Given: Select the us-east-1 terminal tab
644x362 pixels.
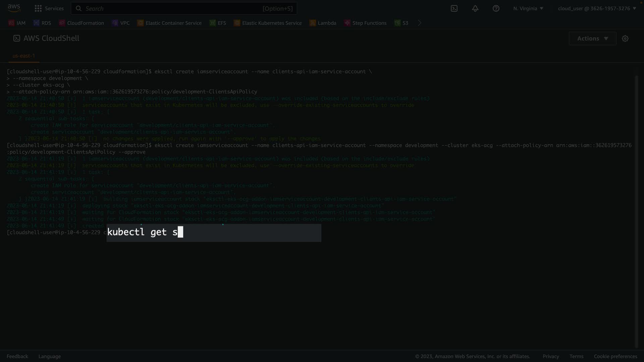Looking at the screenshot, I should 23,56.
